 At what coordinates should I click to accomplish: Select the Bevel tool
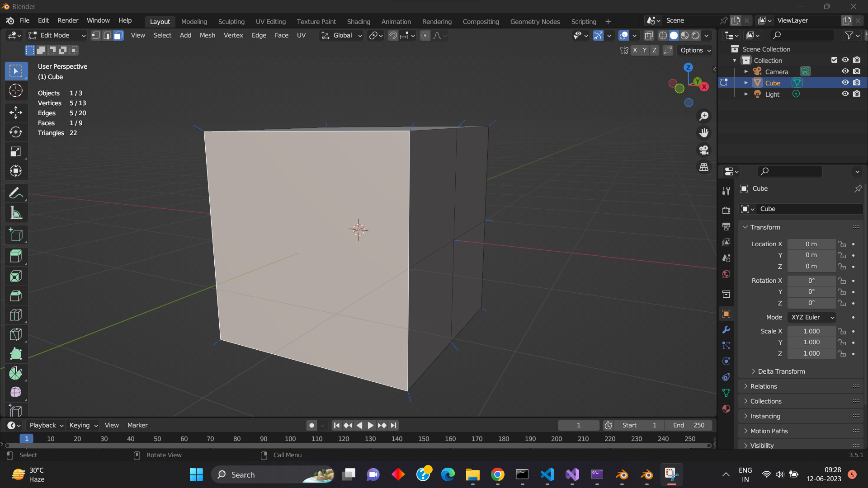pos(16,296)
